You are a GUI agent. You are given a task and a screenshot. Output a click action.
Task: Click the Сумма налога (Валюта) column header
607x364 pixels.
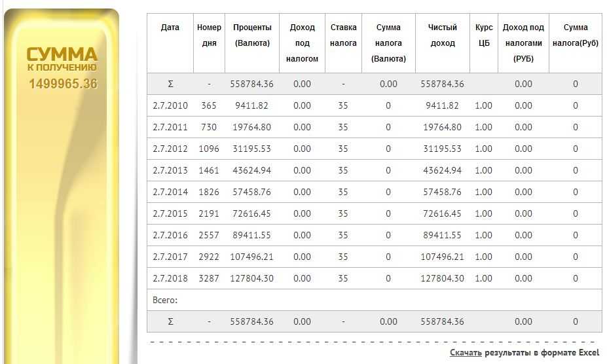(x=388, y=43)
